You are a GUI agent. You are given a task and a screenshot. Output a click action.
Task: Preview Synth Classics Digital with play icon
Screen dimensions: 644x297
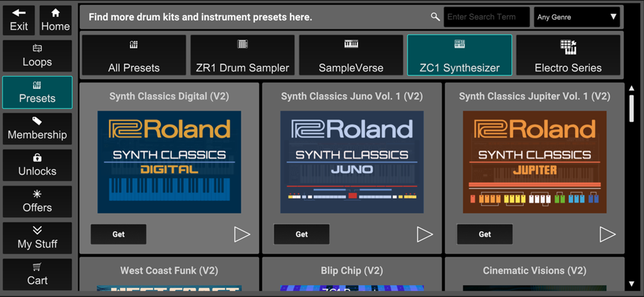click(x=242, y=234)
